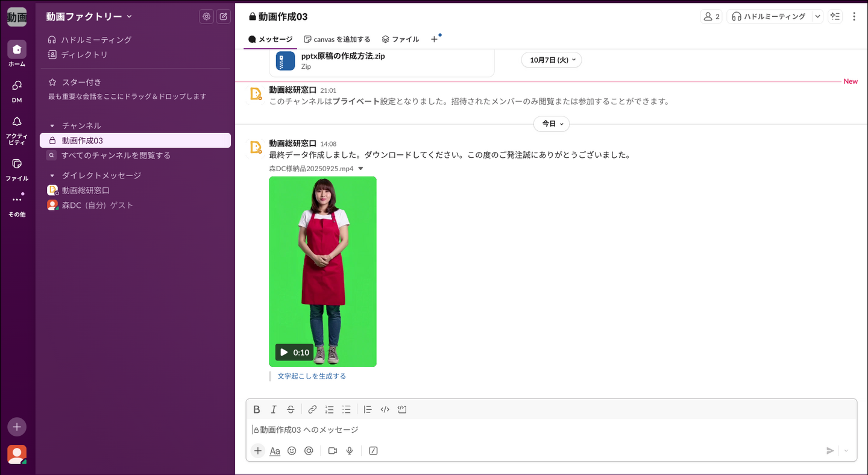Switch to the ファイル tab
868x475 pixels.
coord(400,39)
